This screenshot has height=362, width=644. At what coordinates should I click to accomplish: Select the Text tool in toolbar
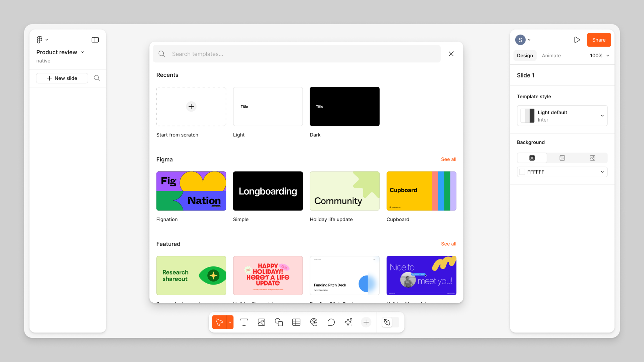[x=244, y=322]
